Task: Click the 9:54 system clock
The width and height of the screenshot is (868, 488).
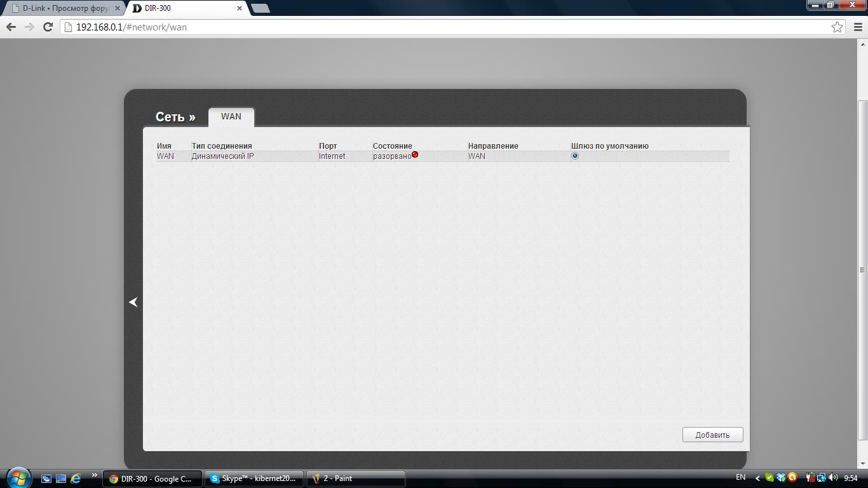Action: pos(850,478)
